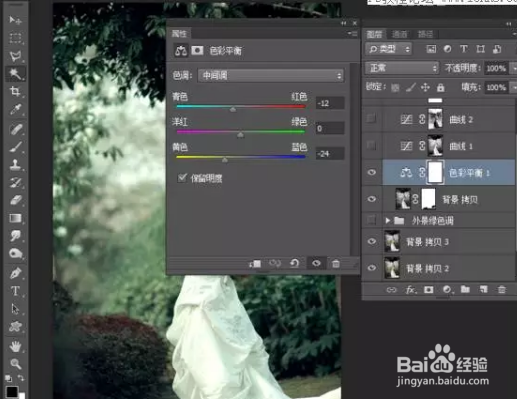Screen dimensions: 517x399
Task: Hide the 背景 拷贝 2 layer
Action: click(x=371, y=268)
